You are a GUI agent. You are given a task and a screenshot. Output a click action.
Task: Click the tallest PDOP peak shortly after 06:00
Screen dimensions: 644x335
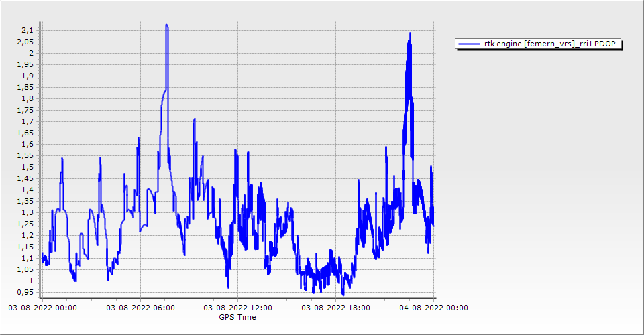click(x=167, y=27)
